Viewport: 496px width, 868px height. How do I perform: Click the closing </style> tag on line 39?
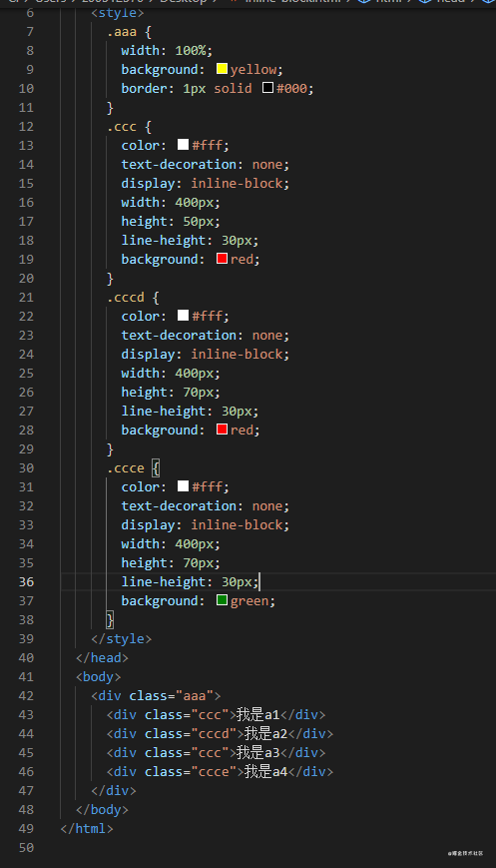click(121, 639)
